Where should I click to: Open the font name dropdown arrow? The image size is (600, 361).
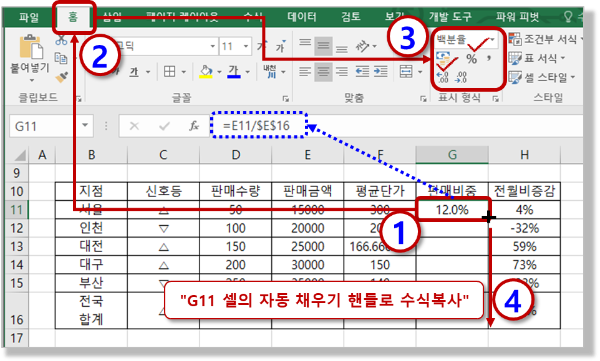213,46
